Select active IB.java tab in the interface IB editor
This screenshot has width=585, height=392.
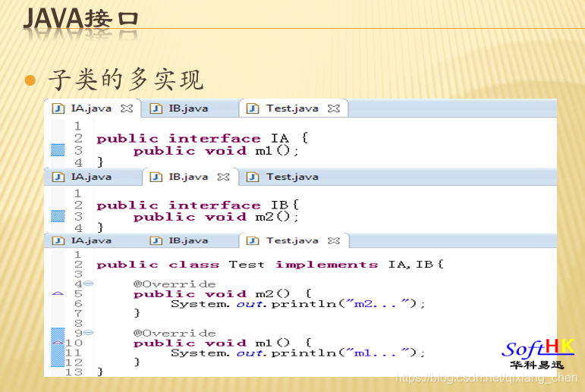pyautogui.click(x=190, y=177)
